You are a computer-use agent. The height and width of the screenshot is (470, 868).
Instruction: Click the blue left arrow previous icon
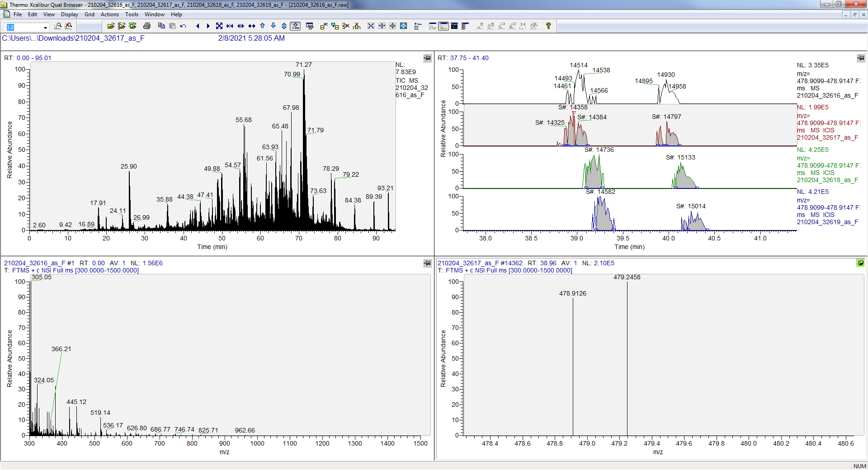pyautogui.click(x=198, y=26)
